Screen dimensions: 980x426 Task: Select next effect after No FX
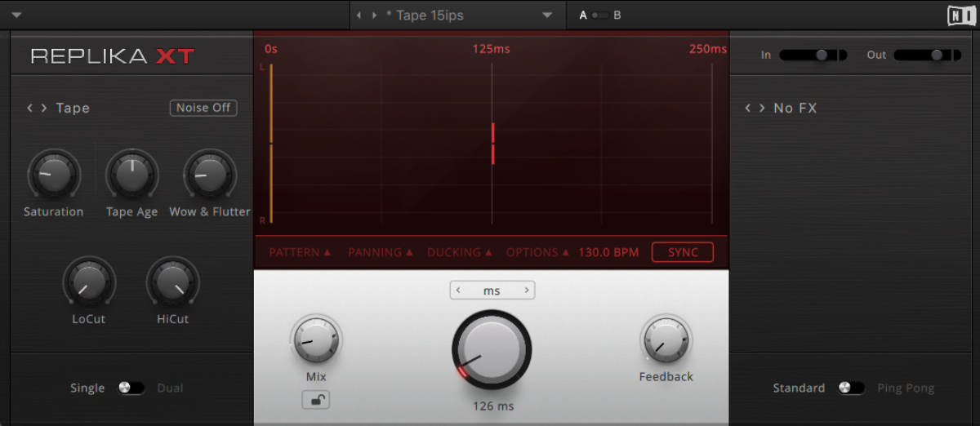763,108
